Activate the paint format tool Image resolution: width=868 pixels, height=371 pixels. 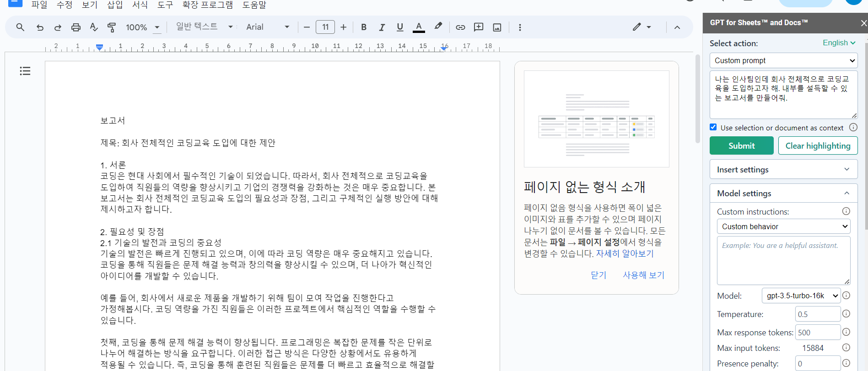[111, 27]
